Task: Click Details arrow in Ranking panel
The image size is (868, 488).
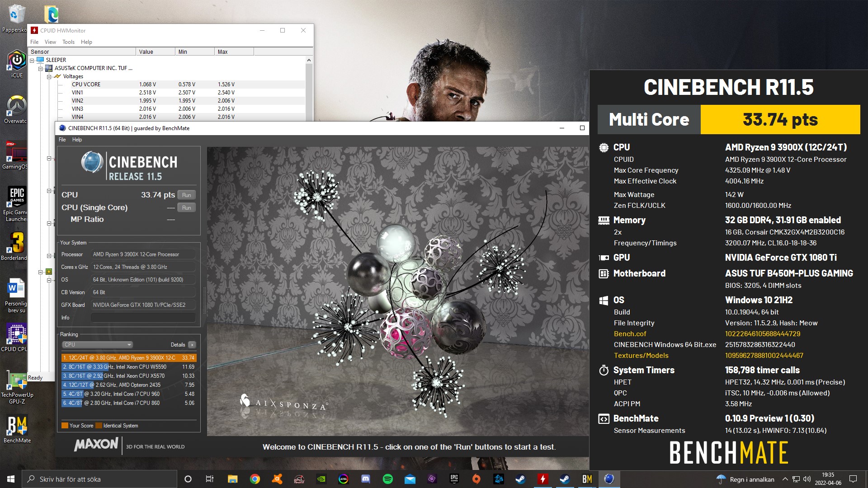Action: [192, 345]
